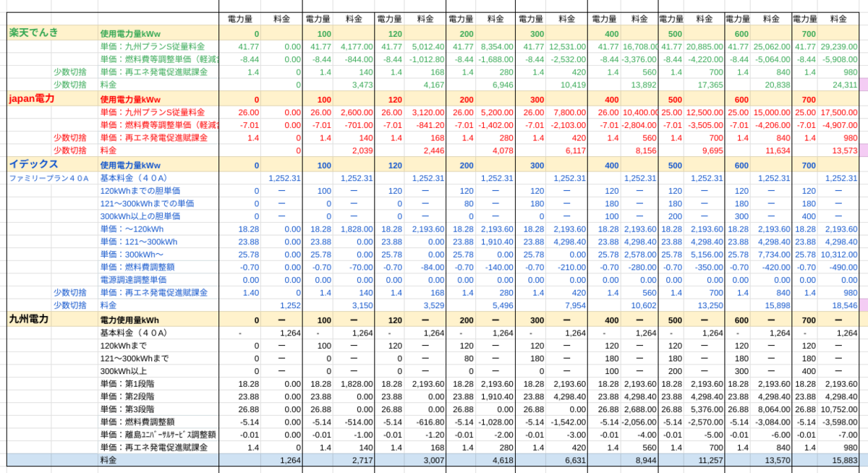This screenshot has height=473, width=868.
Task: Select the 楽天でんき adjustment -1,012.80
Action: (427, 59)
